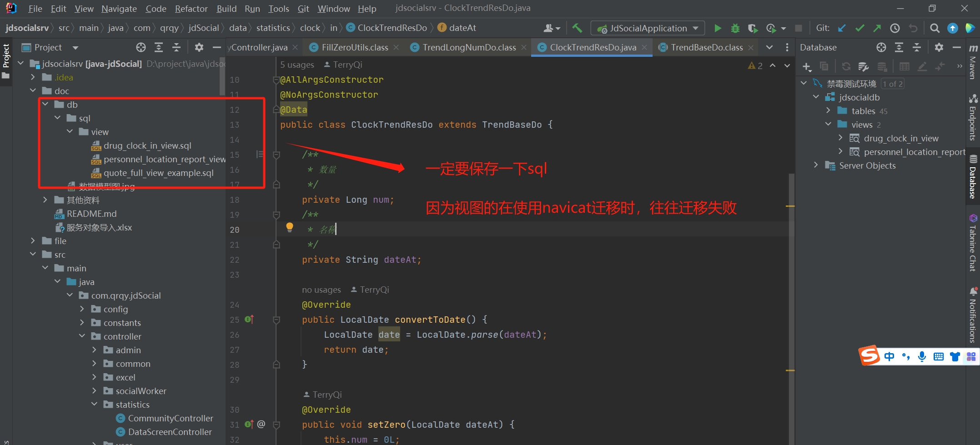Select README.md in project tree
Viewport: 980px width, 445px height.
point(91,214)
